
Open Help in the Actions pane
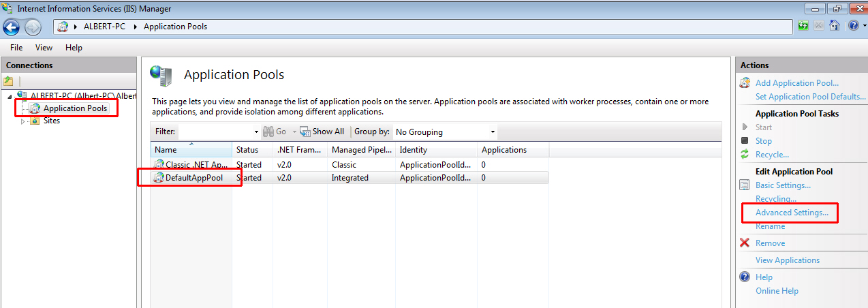point(764,277)
